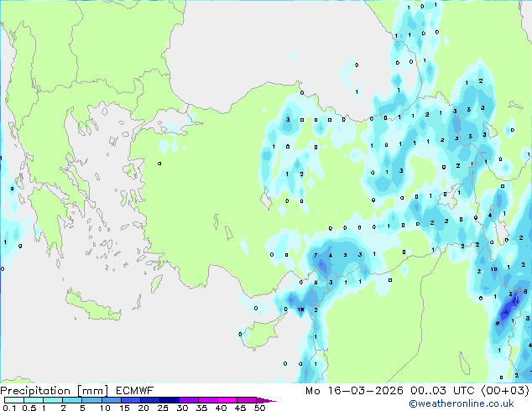Select the date text "Mo 16-03-2026"
Screen dimensions: 532x411
point(354,391)
